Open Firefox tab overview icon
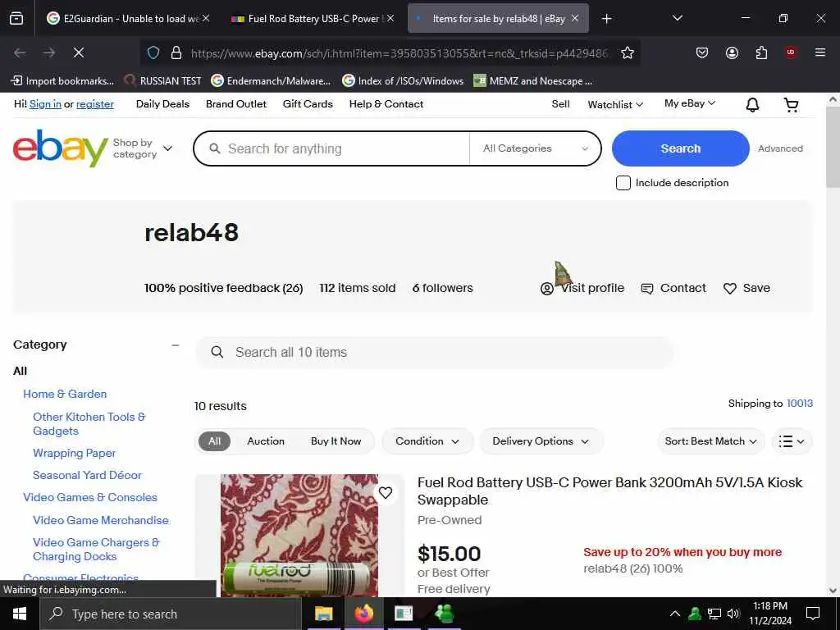This screenshot has width=840, height=630. click(x=16, y=19)
